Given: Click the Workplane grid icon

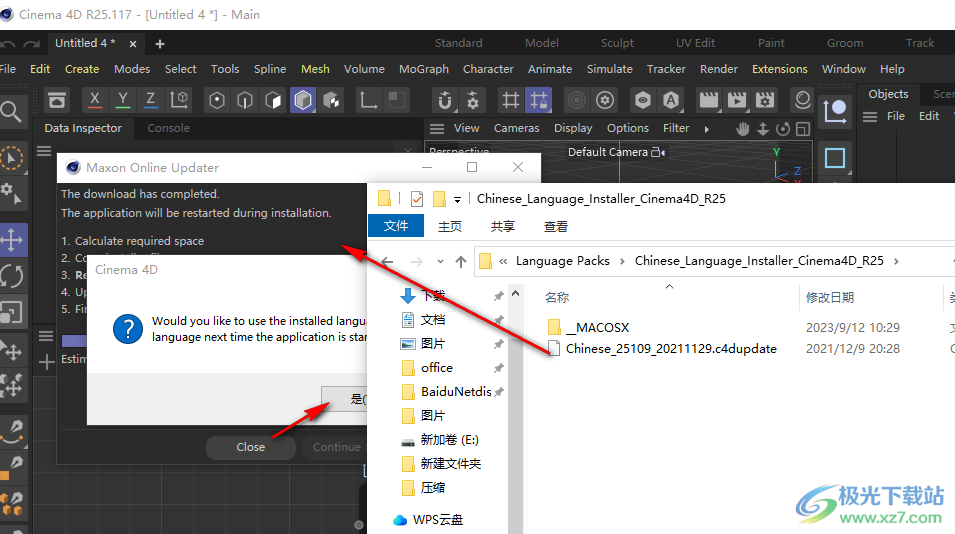Looking at the screenshot, I should pos(510,100).
